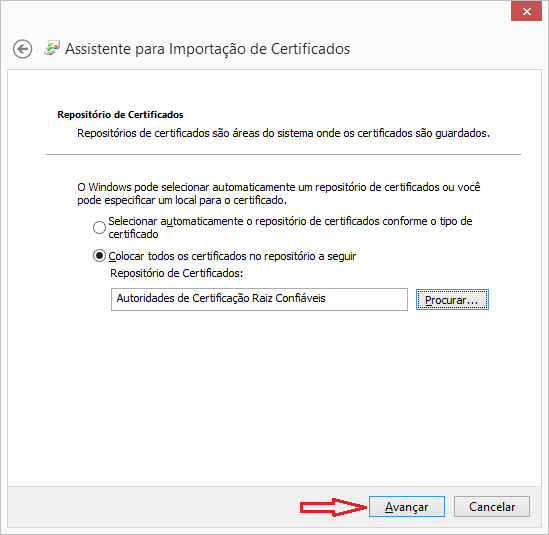This screenshot has height=535, width=549.
Task: Choose the 'Colocar todos os certificados' radio button
Action: [x=99, y=256]
